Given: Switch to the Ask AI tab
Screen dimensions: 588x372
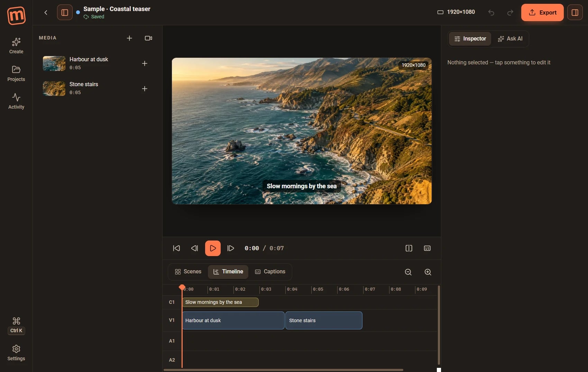Looking at the screenshot, I should coord(510,39).
